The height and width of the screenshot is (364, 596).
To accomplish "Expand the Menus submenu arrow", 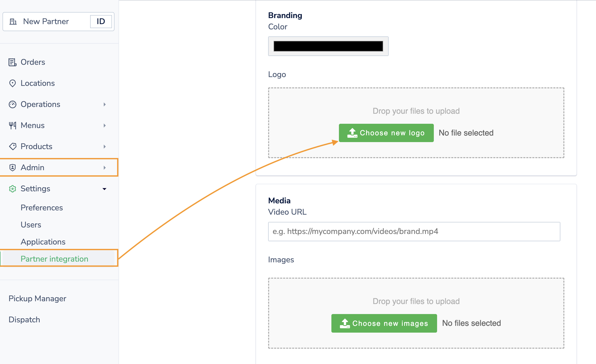I will 105,125.
